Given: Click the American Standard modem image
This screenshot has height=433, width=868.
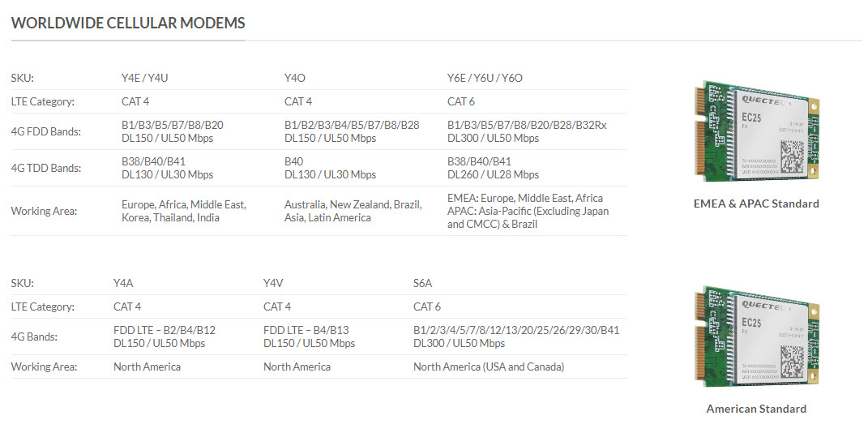Looking at the screenshot, I should click(x=757, y=336).
